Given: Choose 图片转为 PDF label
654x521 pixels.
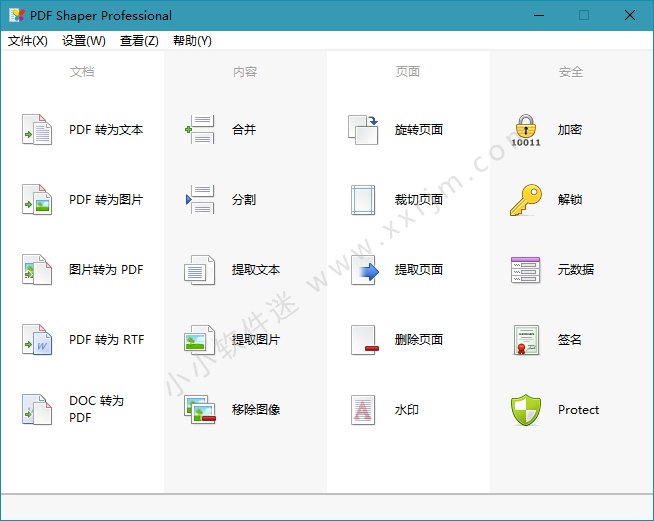Looking at the screenshot, I should [x=106, y=269].
